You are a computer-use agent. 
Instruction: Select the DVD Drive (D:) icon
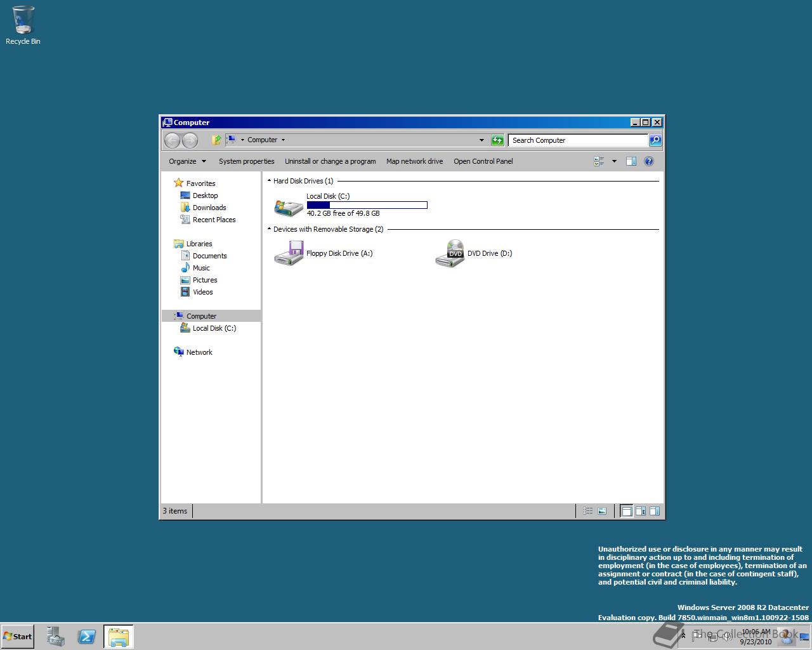coord(450,253)
